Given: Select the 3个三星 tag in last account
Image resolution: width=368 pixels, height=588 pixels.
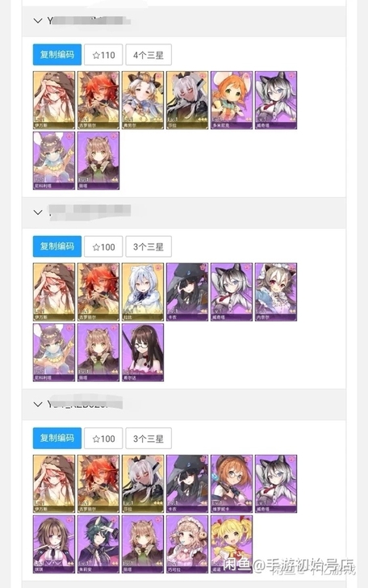Looking at the screenshot, I should click(148, 438).
